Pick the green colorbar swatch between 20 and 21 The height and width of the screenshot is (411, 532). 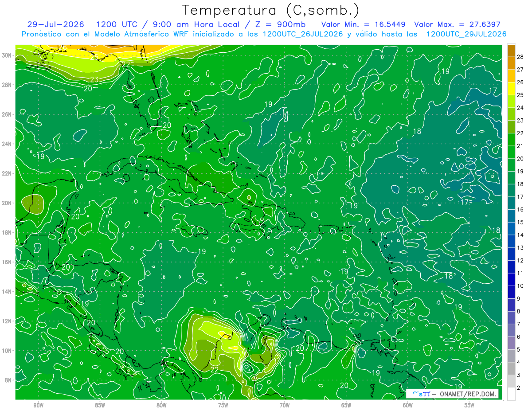(x=511, y=152)
